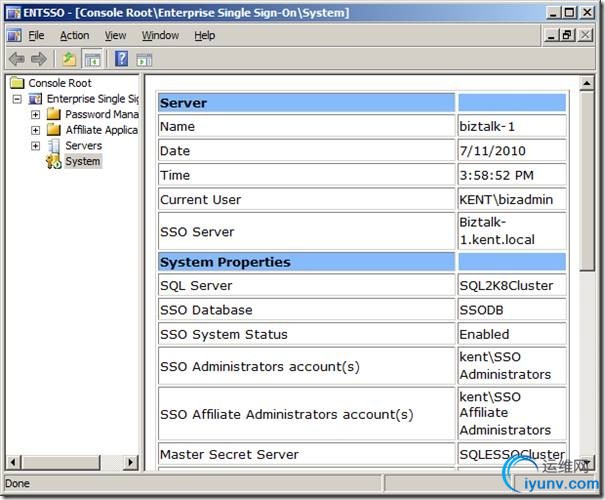This screenshot has width=605, height=500.
Task: Select Affiliate Applications tree item
Action: (102, 130)
